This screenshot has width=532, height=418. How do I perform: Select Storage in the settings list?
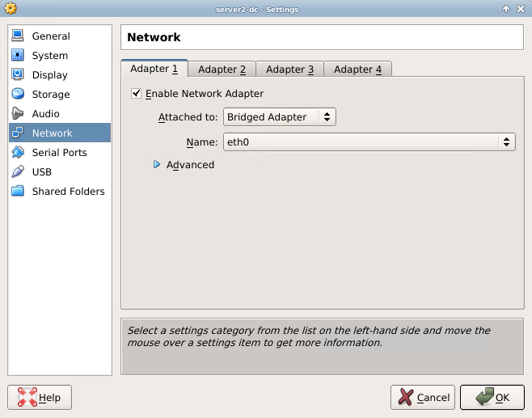60,94
